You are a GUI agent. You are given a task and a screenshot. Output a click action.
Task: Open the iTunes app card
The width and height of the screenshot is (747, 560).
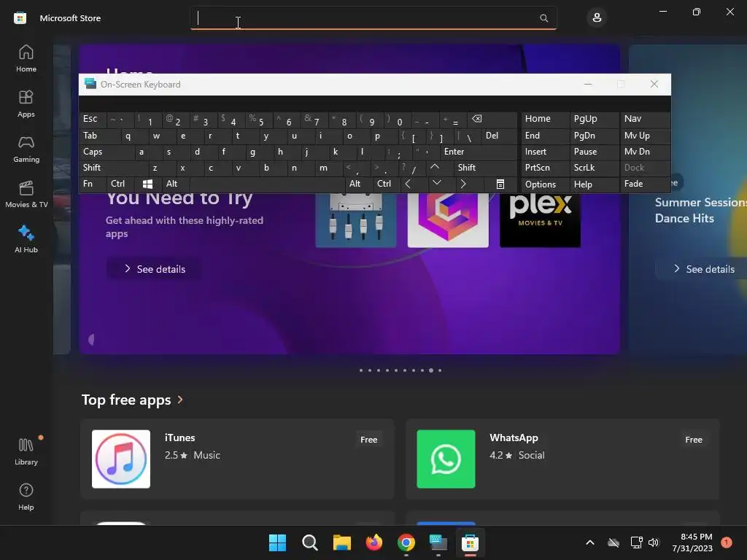tap(237, 459)
